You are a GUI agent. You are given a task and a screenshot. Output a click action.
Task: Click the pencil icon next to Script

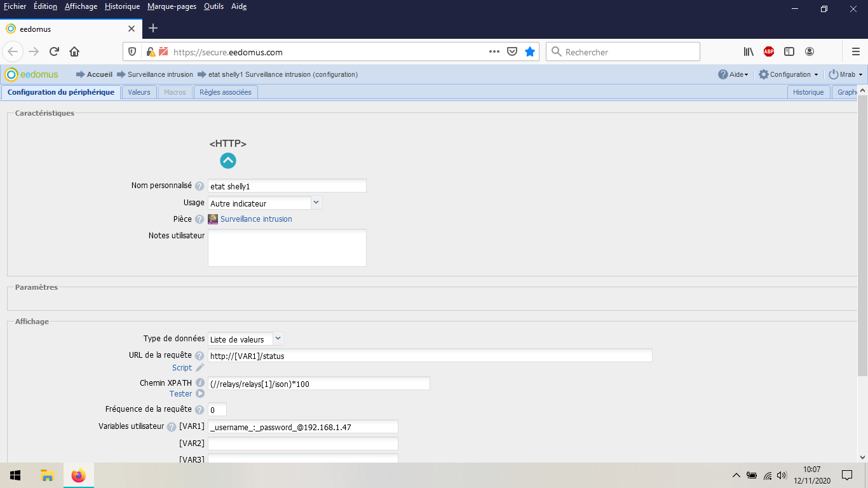pos(200,368)
